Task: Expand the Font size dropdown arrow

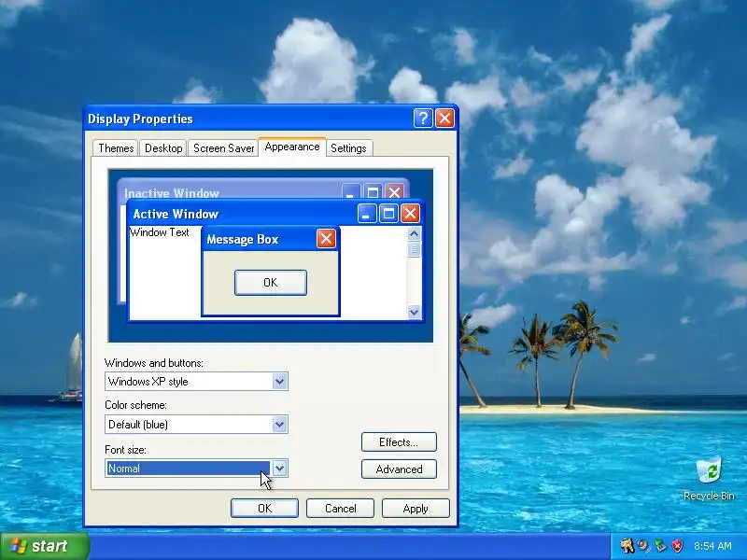Action: (279, 469)
